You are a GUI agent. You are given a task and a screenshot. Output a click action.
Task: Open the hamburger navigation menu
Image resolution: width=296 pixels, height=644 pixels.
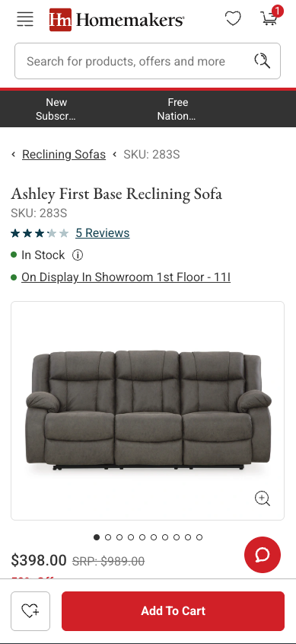(24, 19)
